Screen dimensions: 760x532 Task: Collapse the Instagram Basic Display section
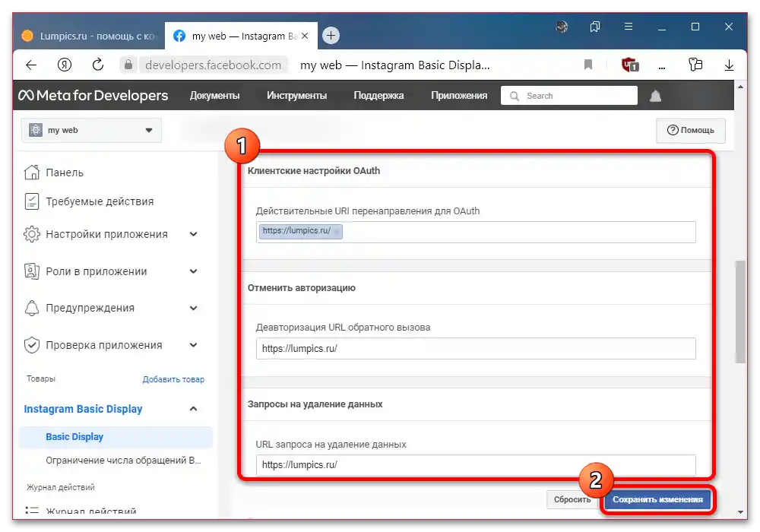pos(193,409)
